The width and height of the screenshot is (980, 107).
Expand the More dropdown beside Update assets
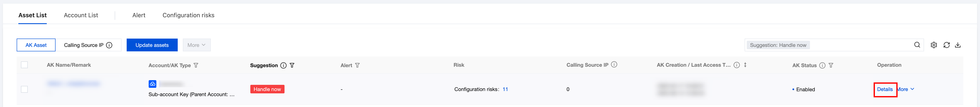click(196, 45)
